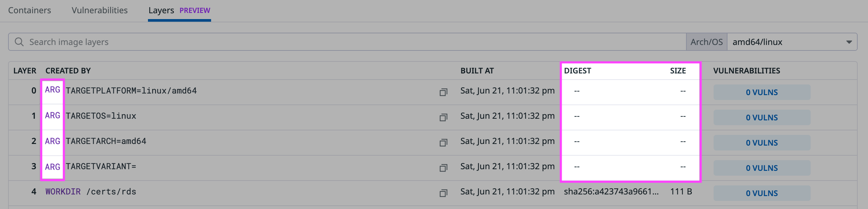
Task: Open the Vulnerabilities tab
Action: point(99,10)
